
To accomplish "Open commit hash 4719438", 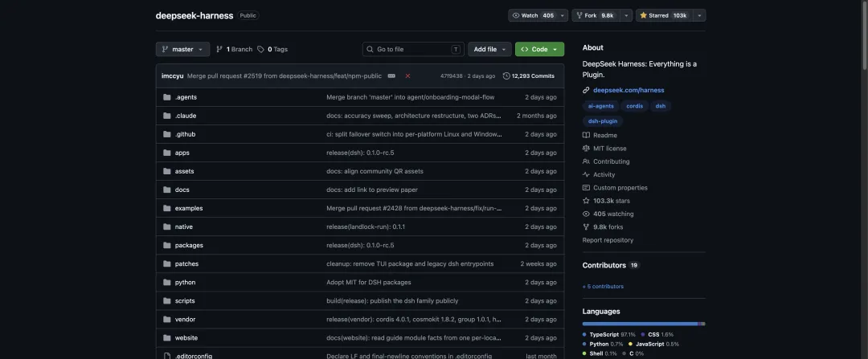I will pyautogui.click(x=451, y=75).
